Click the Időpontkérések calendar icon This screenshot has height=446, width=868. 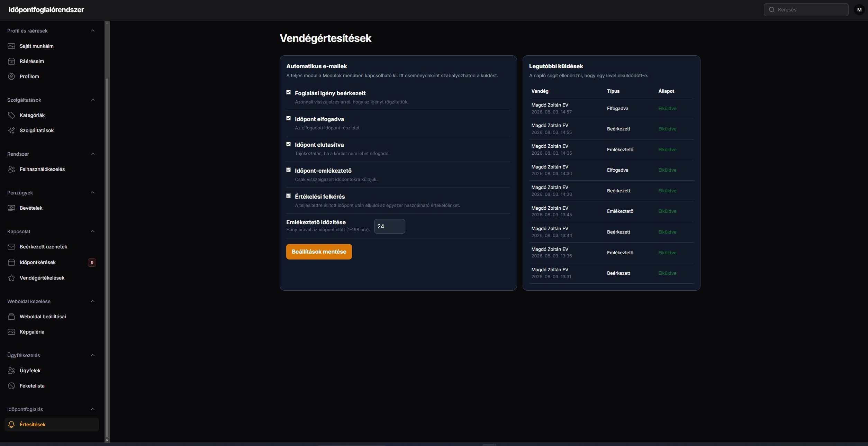coord(11,262)
